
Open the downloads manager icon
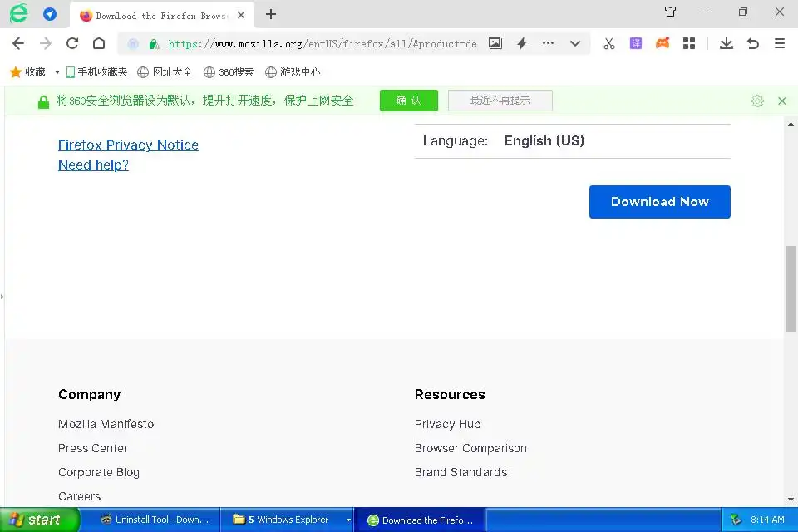[727, 43]
